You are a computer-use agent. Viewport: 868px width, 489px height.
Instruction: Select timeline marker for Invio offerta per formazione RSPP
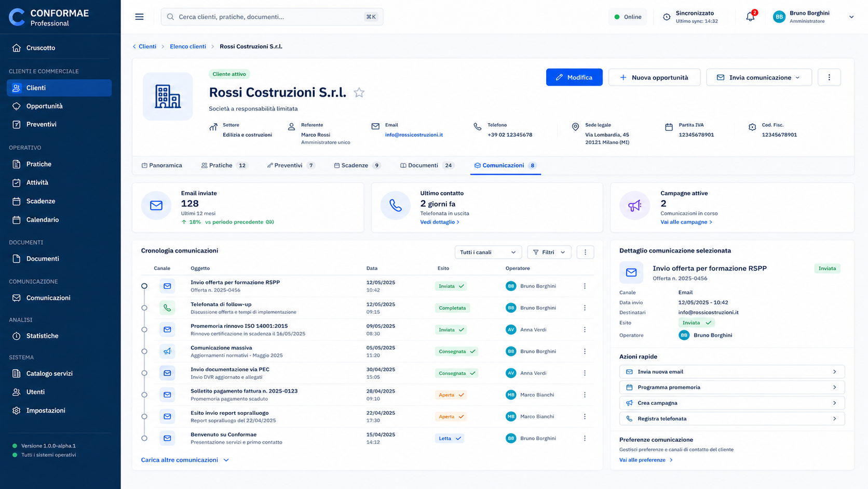pos(144,286)
